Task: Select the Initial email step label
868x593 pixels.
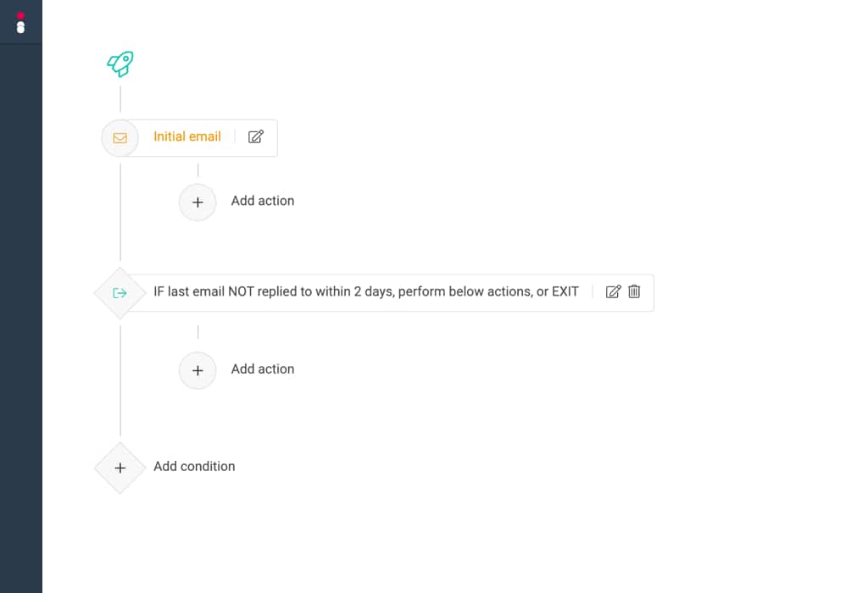Action: click(x=186, y=136)
